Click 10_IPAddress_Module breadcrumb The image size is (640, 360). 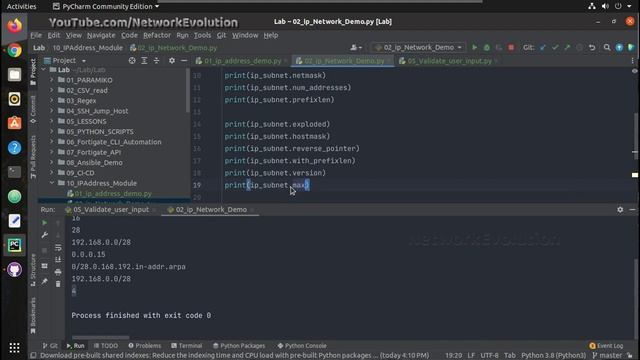tap(88, 48)
